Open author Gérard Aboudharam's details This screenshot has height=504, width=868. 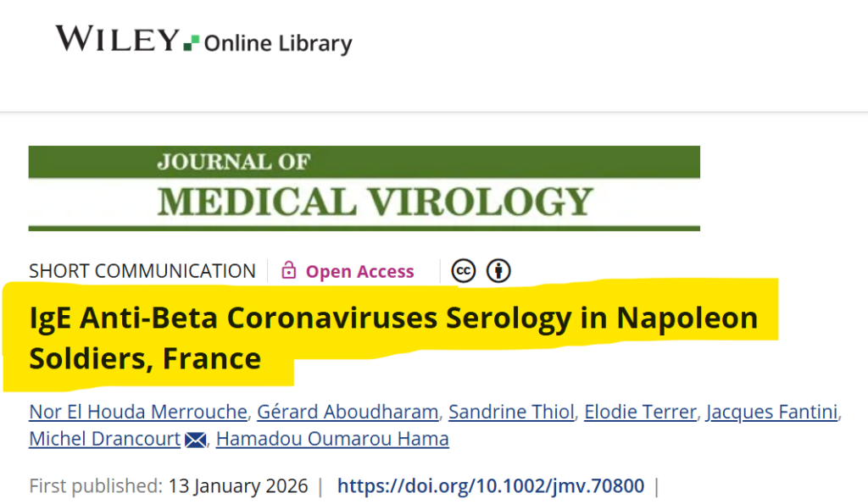[x=348, y=413]
